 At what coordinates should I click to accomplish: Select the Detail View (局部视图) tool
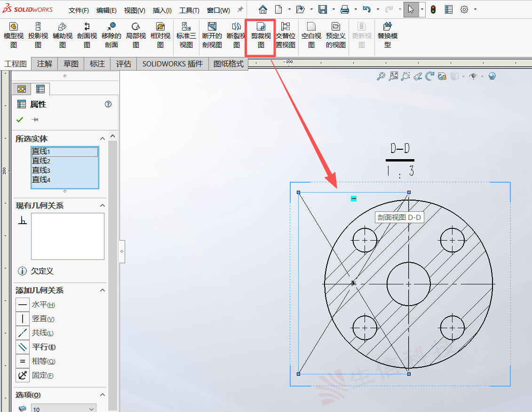(x=136, y=35)
